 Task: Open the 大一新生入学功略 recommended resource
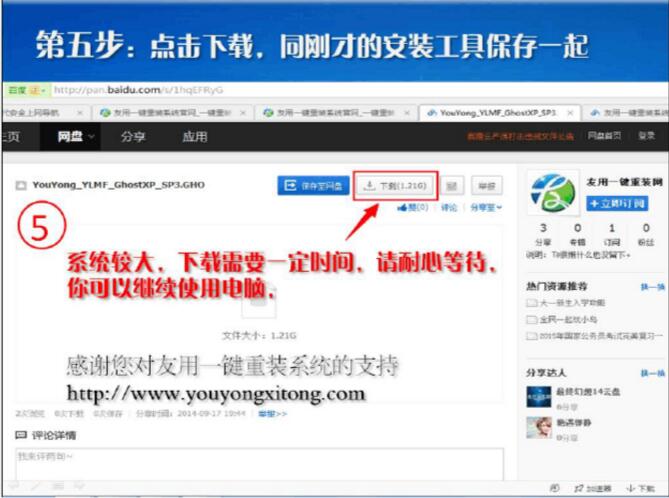(575, 304)
